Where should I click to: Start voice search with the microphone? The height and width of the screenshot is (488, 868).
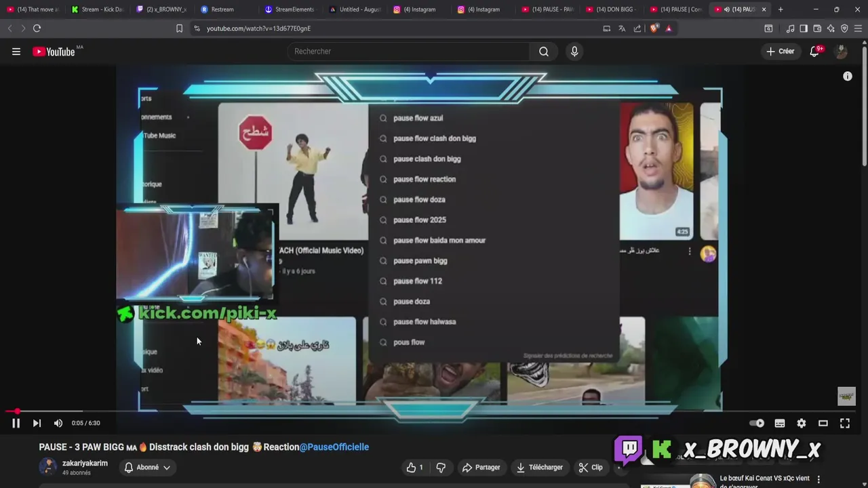(x=574, y=52)
